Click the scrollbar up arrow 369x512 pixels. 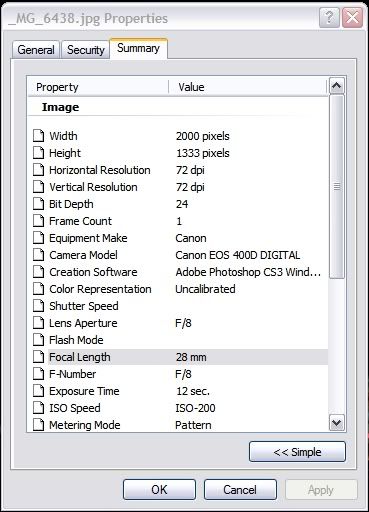[336, 86]
